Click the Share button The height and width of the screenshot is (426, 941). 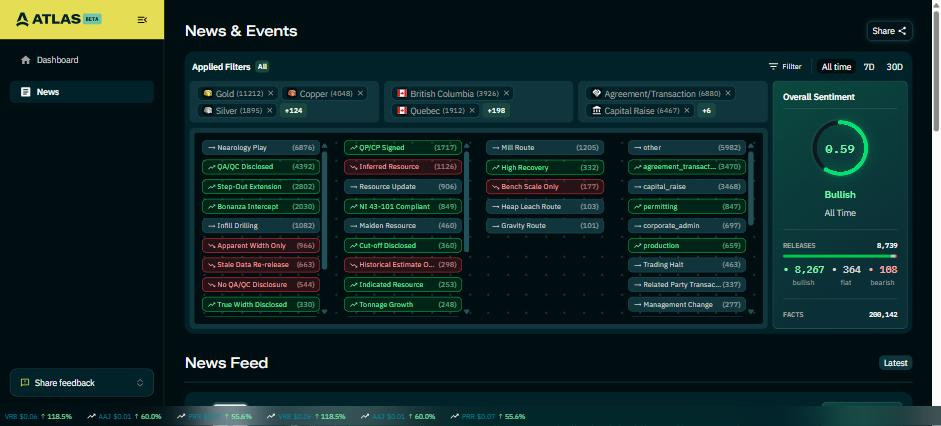pyautogui.click(x=889, y=31)
